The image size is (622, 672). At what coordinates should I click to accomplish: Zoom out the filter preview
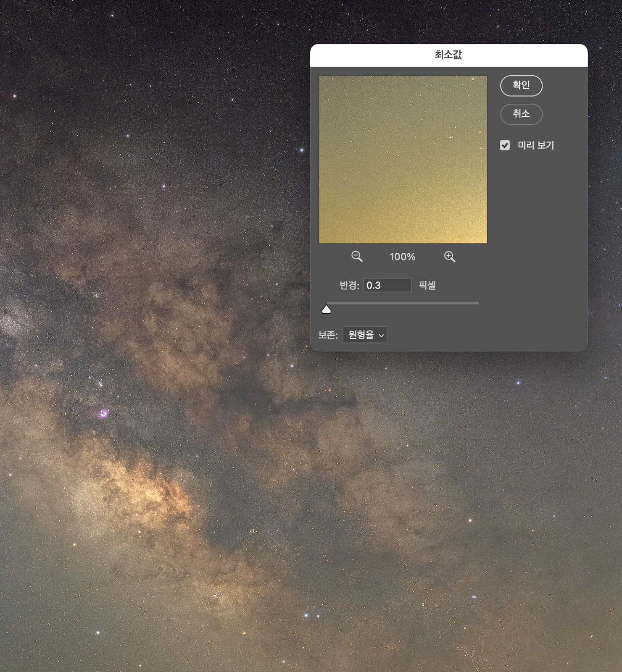tap(357, 257)
